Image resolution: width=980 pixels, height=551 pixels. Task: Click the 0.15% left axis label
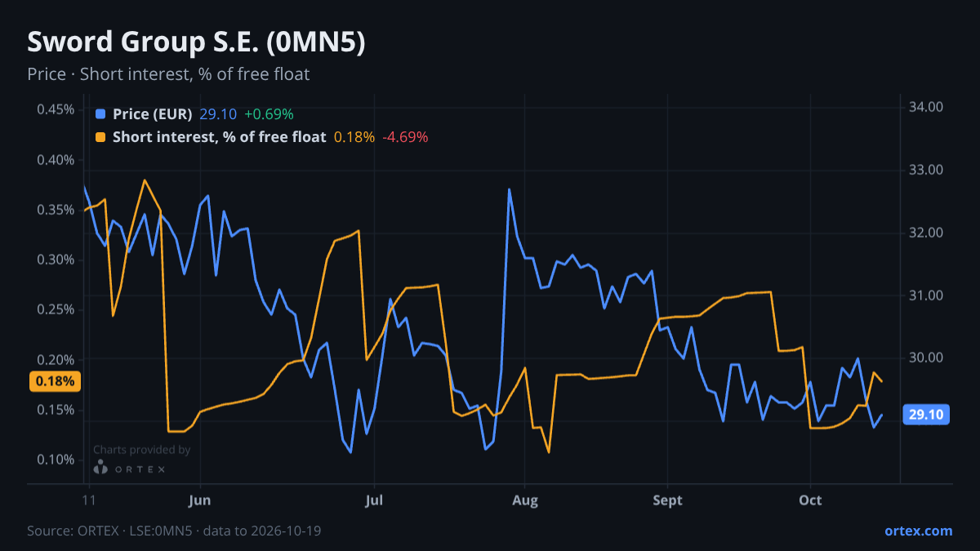click(56, 410)
